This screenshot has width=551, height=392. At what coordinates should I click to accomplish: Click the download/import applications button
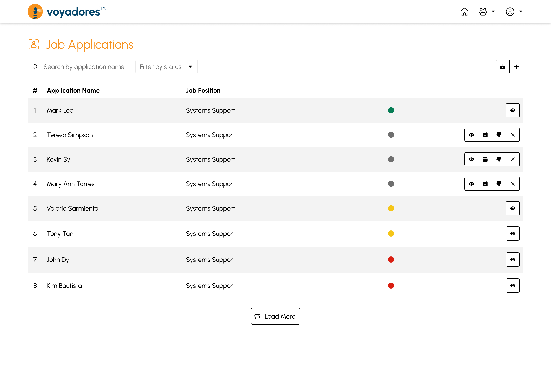click(503, 67)
